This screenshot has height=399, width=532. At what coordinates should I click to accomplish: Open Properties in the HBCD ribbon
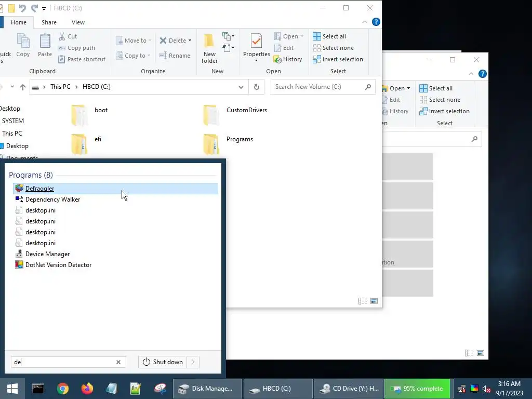click(x=256, y=47)
